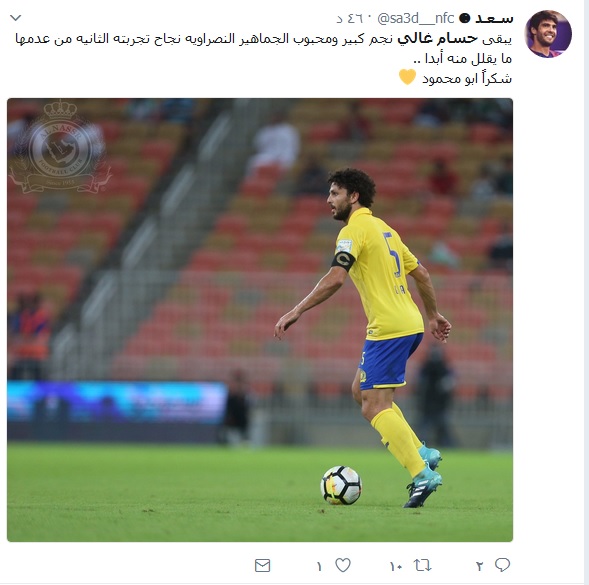Click the @sa3d__nfc handle
This screenshot has height=585, width=589.
tap(415, 18)
